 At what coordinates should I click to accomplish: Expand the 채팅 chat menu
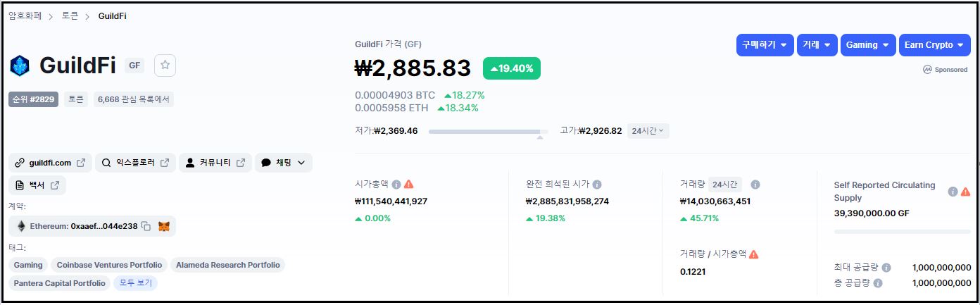coord(283,163)
